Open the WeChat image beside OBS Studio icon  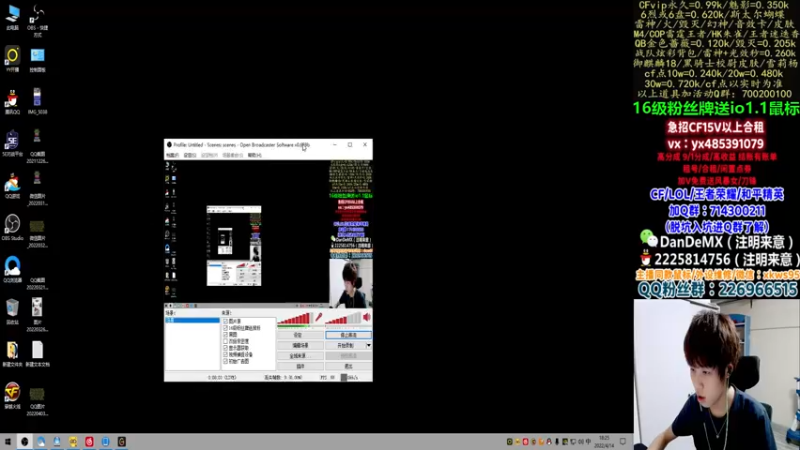pos(37,234)
